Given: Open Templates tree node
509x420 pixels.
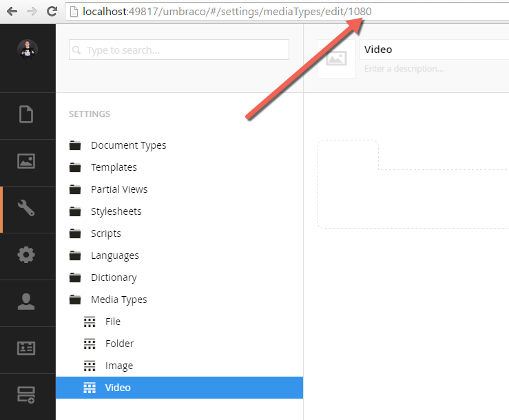Looking at the screenshot, I should 114,167.
